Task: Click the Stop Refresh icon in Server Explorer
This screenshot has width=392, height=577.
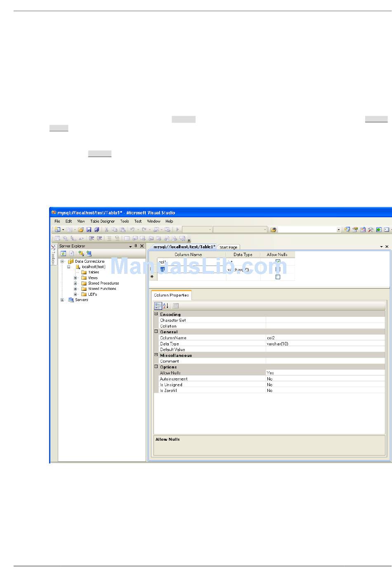Action: tap(71, 254)
